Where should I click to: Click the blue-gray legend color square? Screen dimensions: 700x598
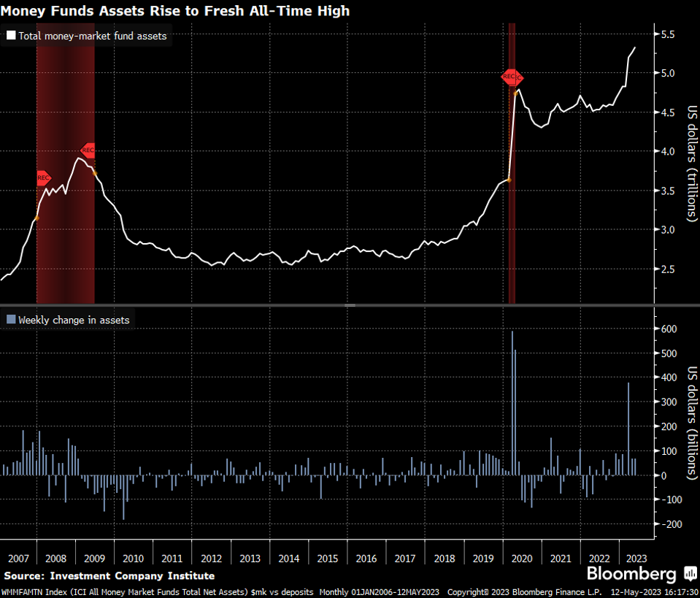(11, 320)
